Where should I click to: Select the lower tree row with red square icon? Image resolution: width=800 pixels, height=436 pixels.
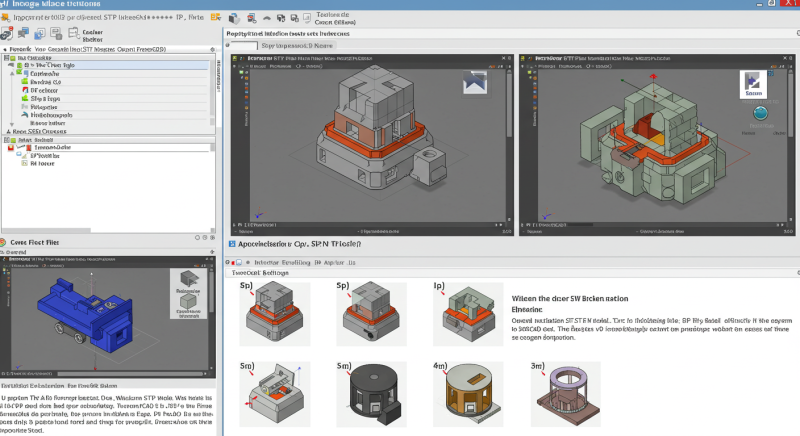[x=107, y=147]
